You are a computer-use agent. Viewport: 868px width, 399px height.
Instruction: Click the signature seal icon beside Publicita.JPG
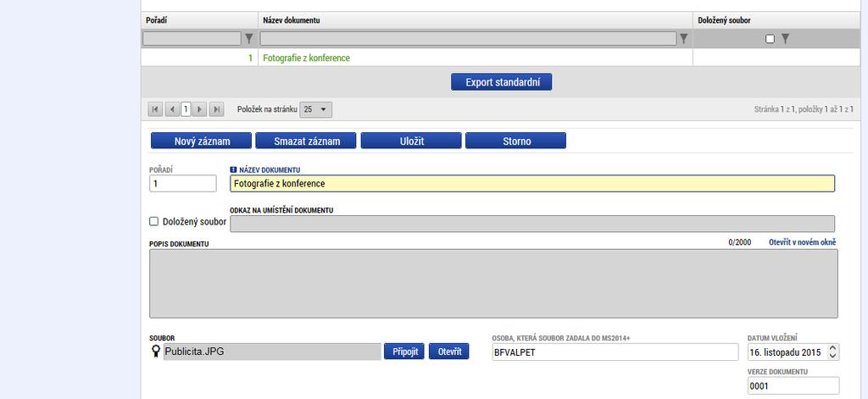coord(156,351)
